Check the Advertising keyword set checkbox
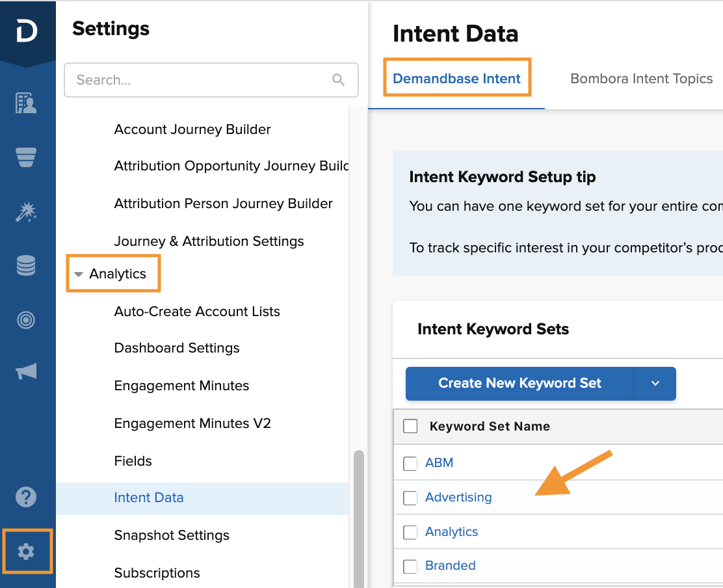This screenshot has height=588, width=723. click(x=410, y=498)
